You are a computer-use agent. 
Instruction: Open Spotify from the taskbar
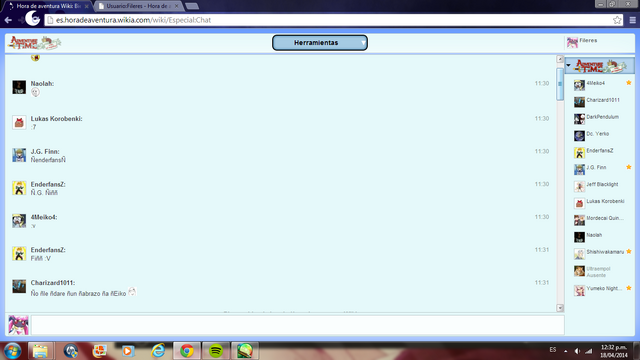point(216,351)
